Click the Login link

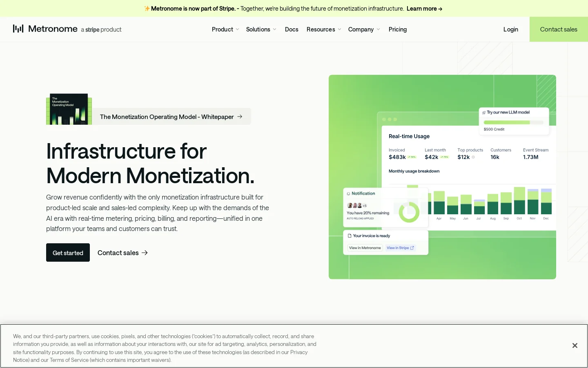pos(511,29)
